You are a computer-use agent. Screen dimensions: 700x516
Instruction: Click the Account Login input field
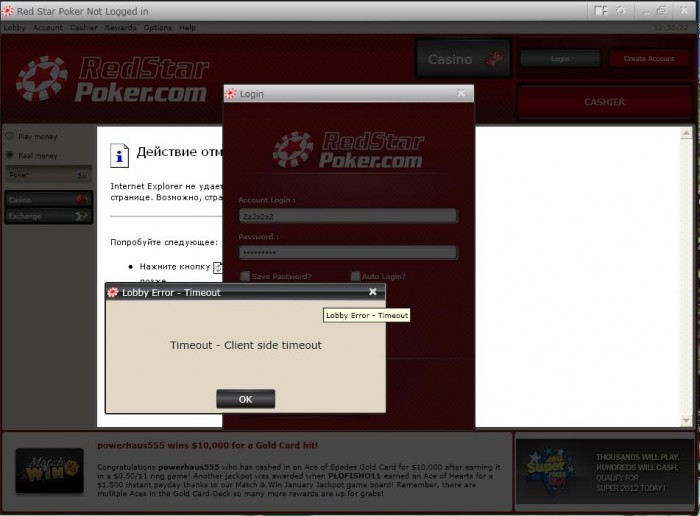[x=348, y=216]
